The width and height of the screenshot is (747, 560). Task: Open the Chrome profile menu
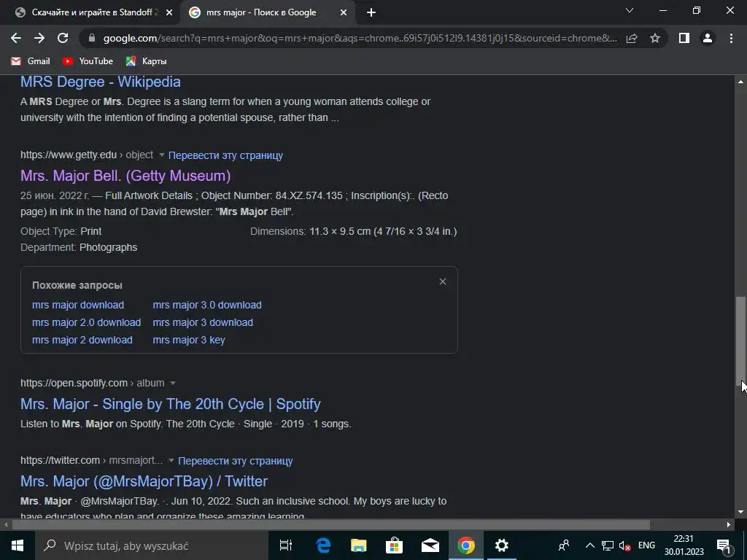tap(708, 38)
